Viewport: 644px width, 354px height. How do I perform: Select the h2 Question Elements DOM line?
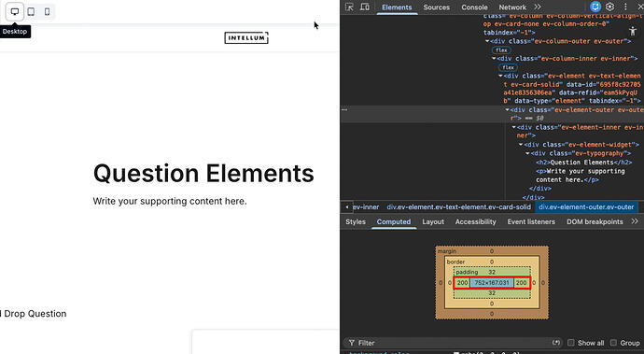point(583,162)
